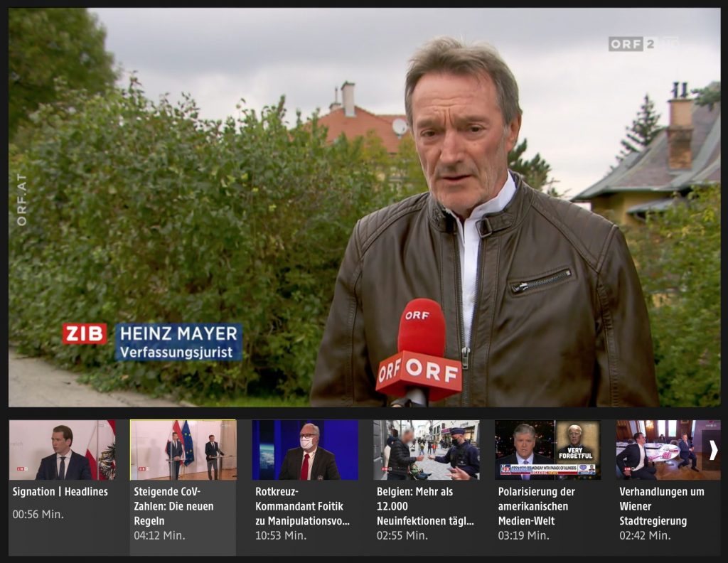The width and height of the screenshot is (728, 563).
Task: Click the 10:53 Min. duration label
Action: click(281, 536)
